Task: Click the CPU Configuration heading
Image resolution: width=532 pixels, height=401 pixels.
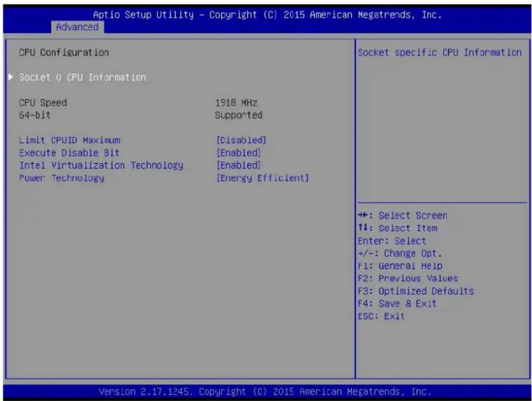Action: tap(64, 53)
